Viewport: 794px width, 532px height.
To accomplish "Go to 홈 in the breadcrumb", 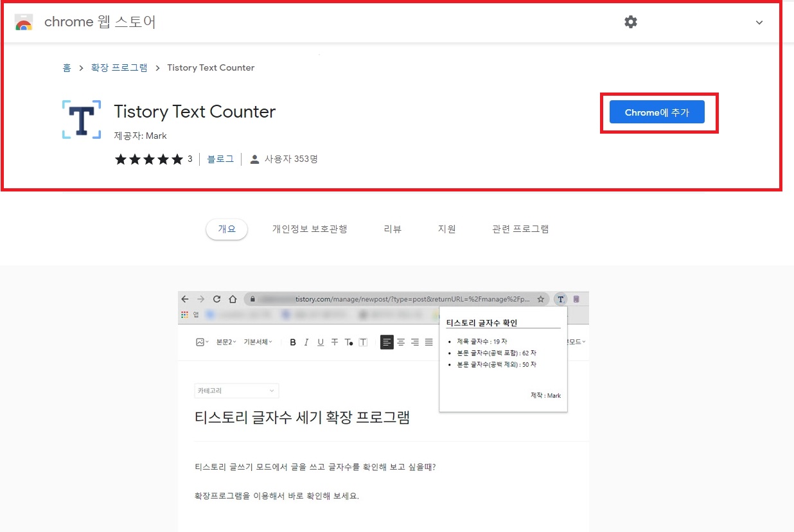I will tap(67, 67).
